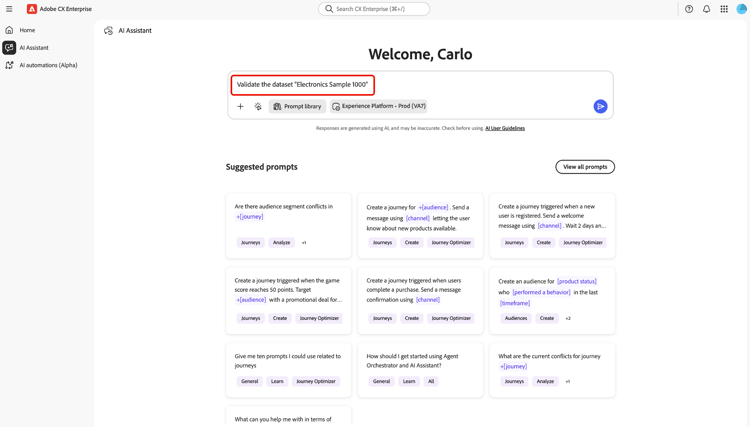Screen dimensions: 750x427
Task: Open the user profile avatar
Action: point(741,9)
